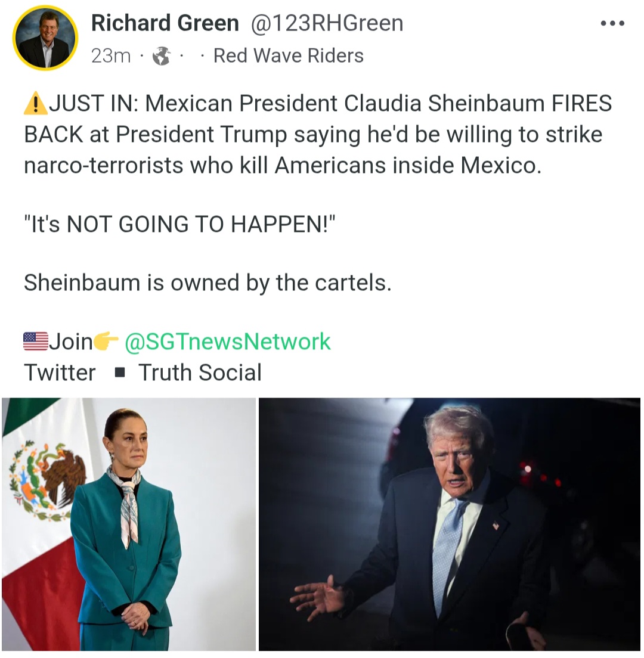Open the photo of man in blue tie
The height and width of the screenshot is (658, 644).
(x=450, y=524)
